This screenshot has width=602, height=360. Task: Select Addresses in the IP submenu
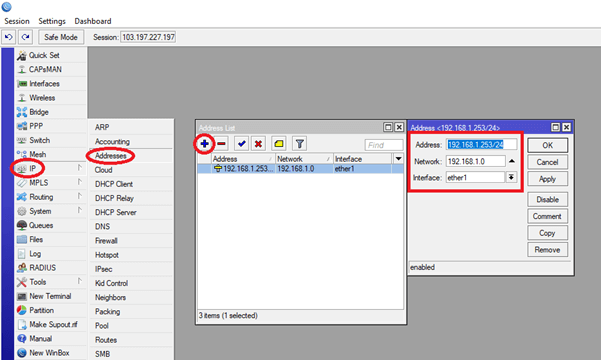(x=111, y=155)
